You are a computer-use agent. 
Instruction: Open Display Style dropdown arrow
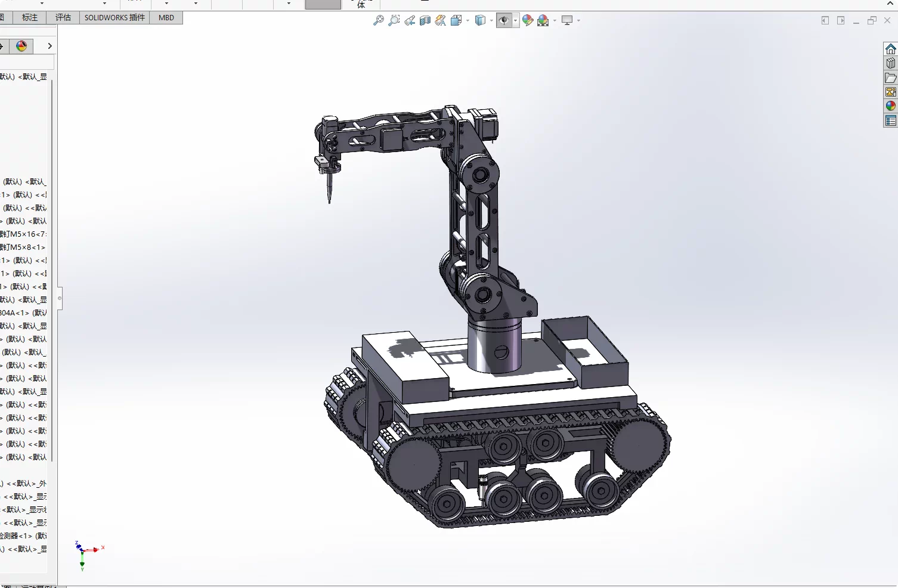pos(491,20)
